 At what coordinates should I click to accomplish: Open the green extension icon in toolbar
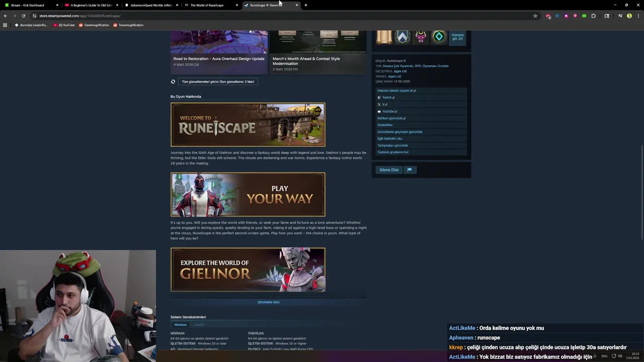pyautogui.click(x=584, y=16)
